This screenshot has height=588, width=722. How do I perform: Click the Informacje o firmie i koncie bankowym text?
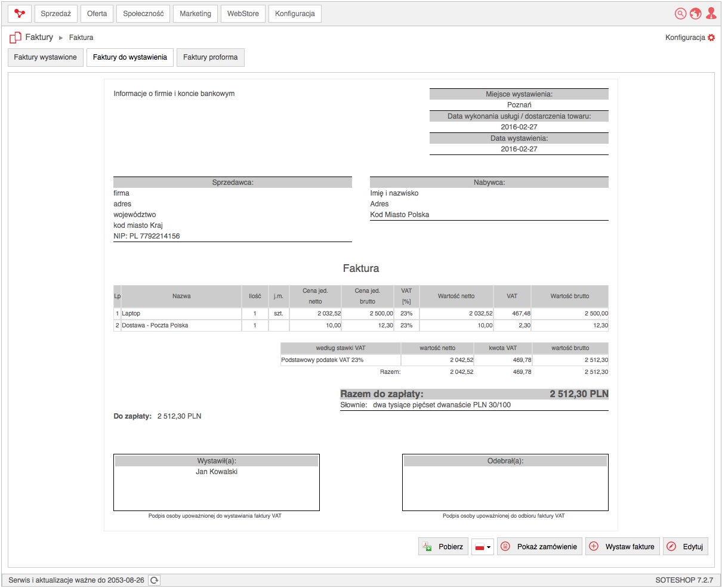174,94
